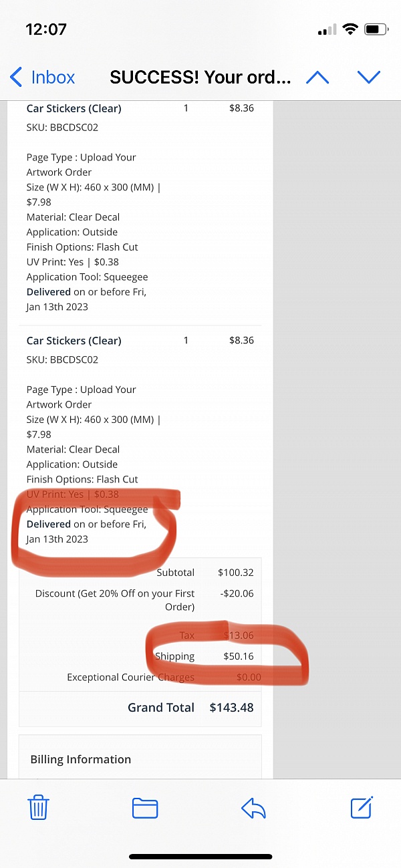Viewport: 401px width, 868px height.
Task: Move message using the folder icon
Action: pyautogui.click(x=145, y=809)
